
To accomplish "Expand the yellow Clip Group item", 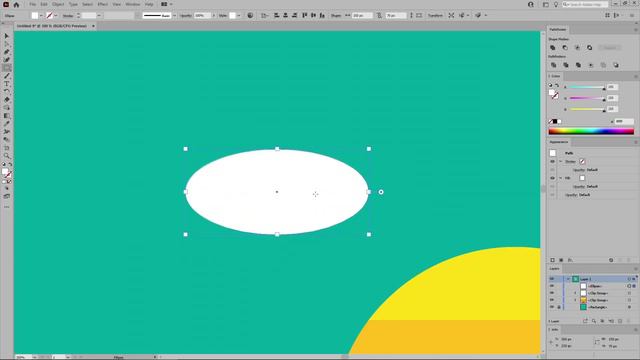I will tap(576, 300).
